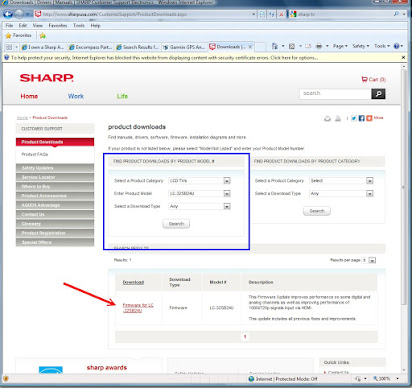Expand the Enter Product Model dropdown

click(227, 193)
